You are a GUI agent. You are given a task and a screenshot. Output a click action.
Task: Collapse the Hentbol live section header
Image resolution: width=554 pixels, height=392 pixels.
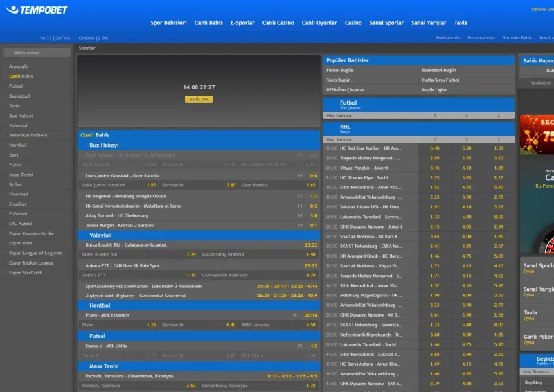click(x=199, y=305)
